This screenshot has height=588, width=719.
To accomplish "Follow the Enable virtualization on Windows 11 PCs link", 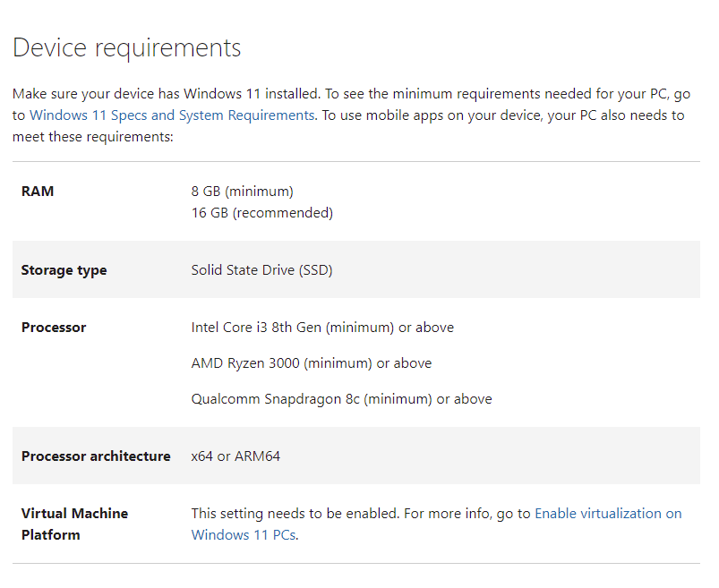I will 607,514.
